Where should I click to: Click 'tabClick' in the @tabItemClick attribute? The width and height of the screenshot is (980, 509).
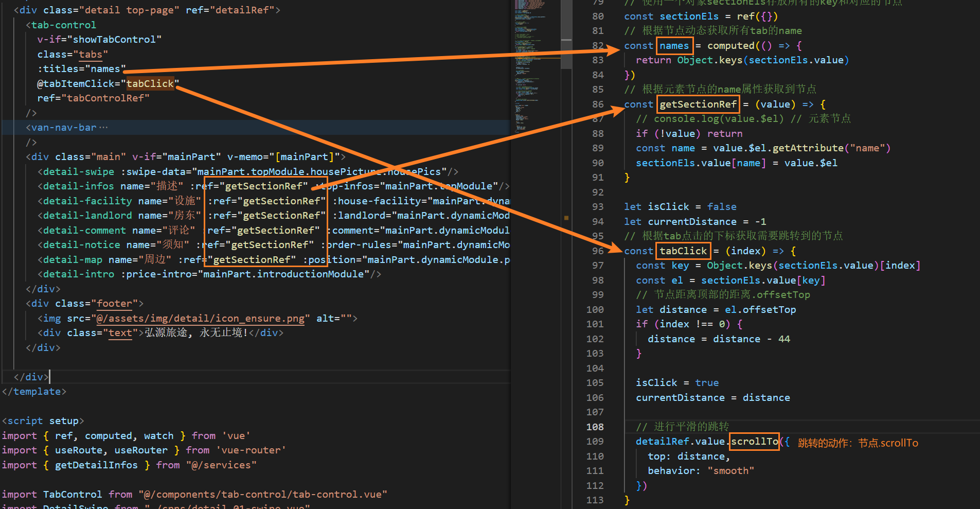pyautogui.click(x=150, y=83)
